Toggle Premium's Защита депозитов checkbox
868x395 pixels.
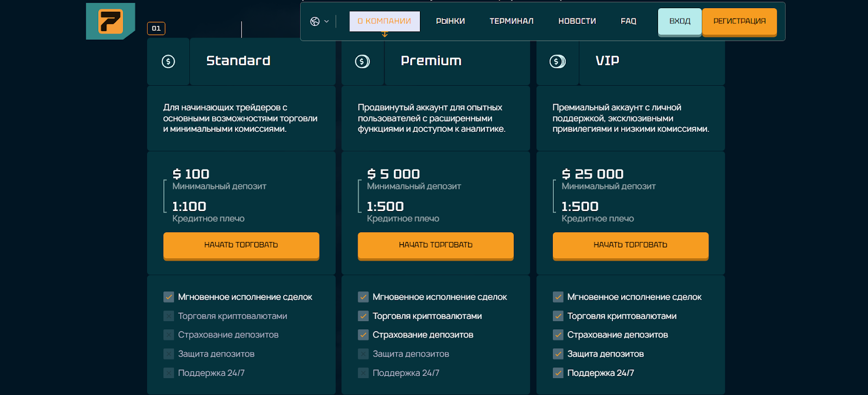pyautogui.click(x=363, y=354)
